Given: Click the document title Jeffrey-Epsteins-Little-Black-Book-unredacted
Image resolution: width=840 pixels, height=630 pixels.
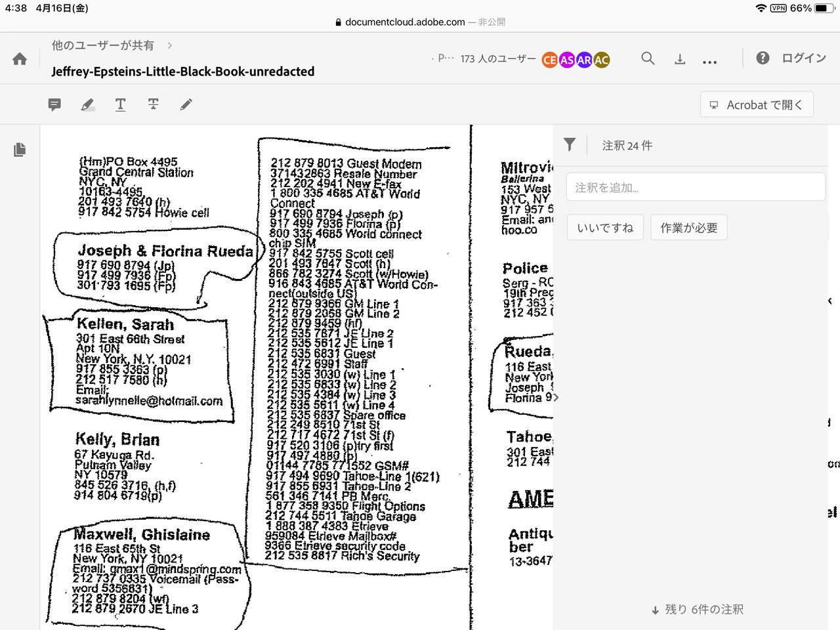Looking at the screenshot, I should [183, 72].
